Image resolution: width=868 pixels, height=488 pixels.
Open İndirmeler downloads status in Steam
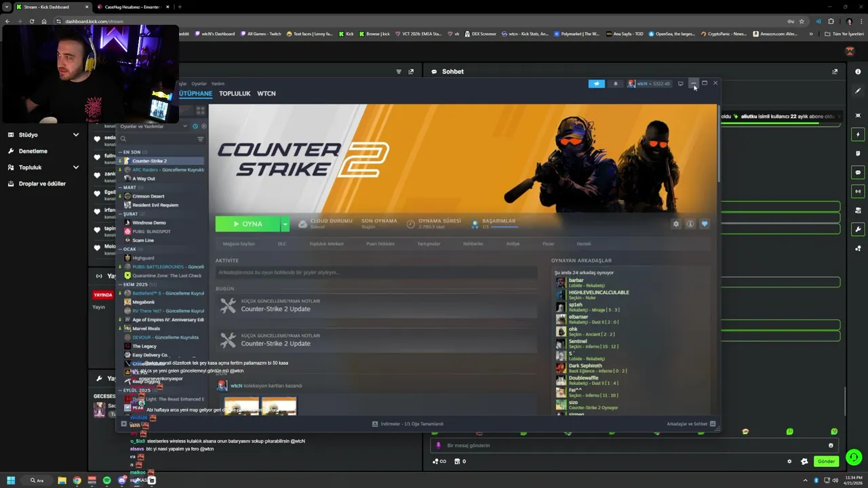408,424
